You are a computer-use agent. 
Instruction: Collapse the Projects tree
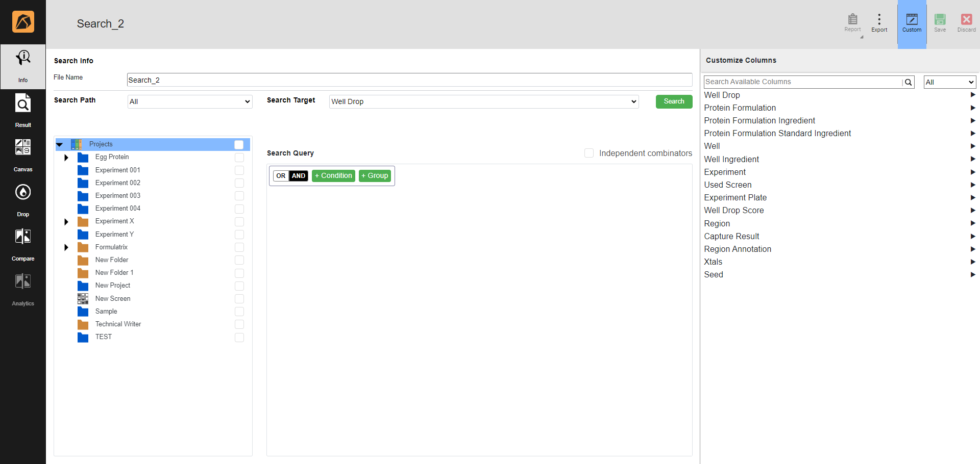60,144
